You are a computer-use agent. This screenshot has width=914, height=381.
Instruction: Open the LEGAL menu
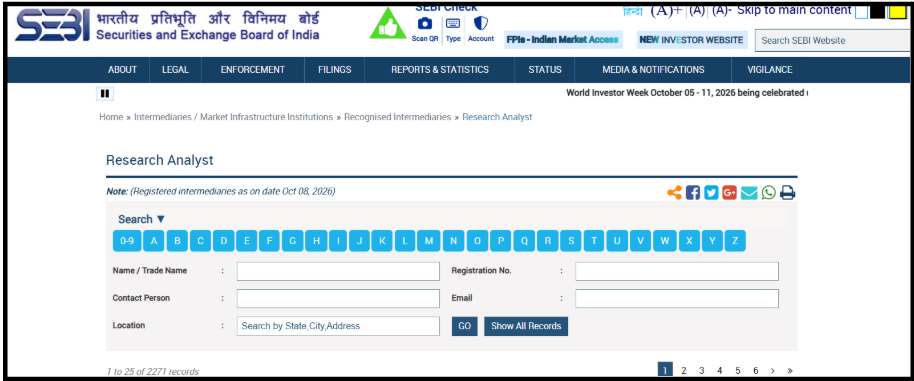coord(175,70)
